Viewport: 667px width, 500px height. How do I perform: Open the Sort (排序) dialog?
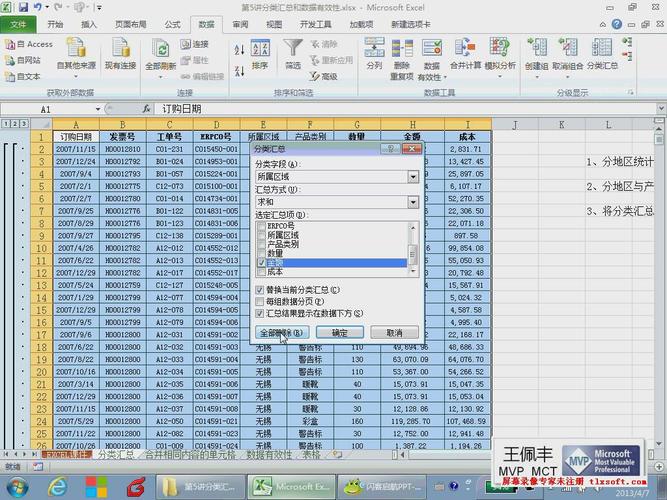click(260, 54)
